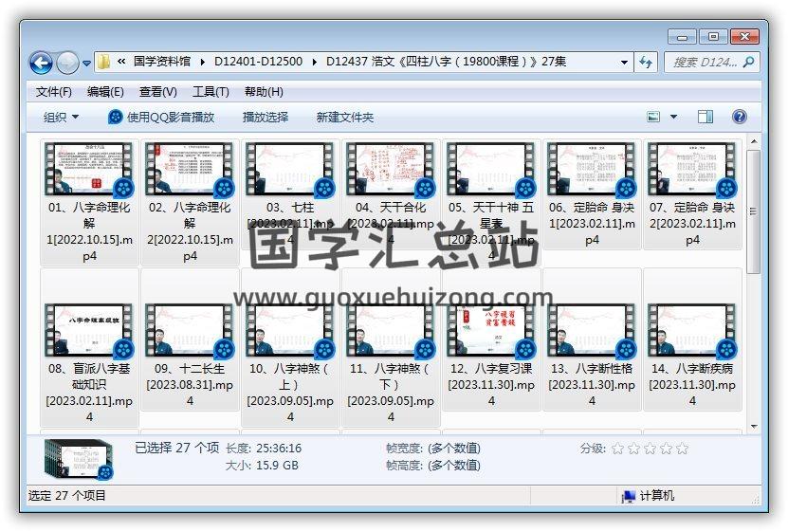Close the Explorer window

[x=744, y=37]
